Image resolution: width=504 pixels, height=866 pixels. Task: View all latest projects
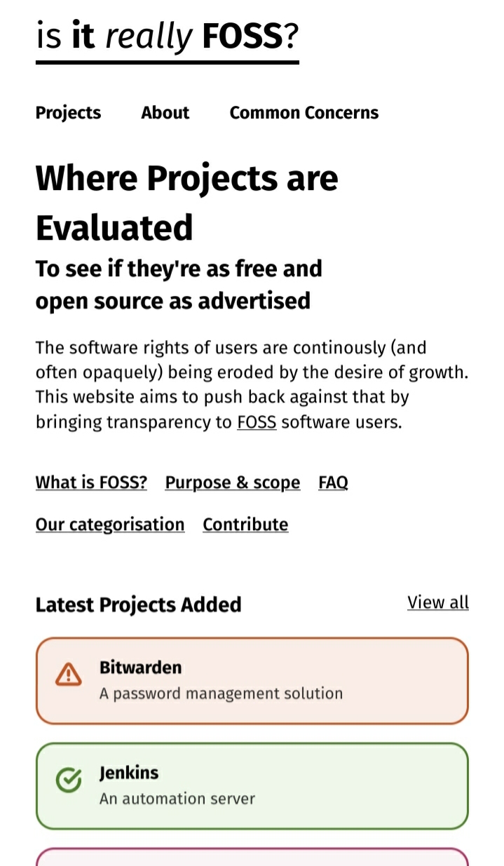click(x=437, y=602)
